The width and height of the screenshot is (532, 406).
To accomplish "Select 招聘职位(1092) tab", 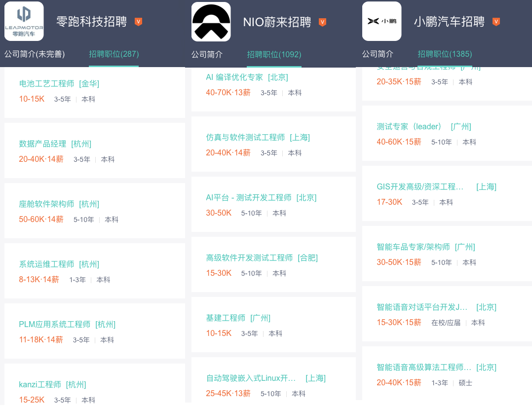I will pyautogui.click(x=274, y=54).
